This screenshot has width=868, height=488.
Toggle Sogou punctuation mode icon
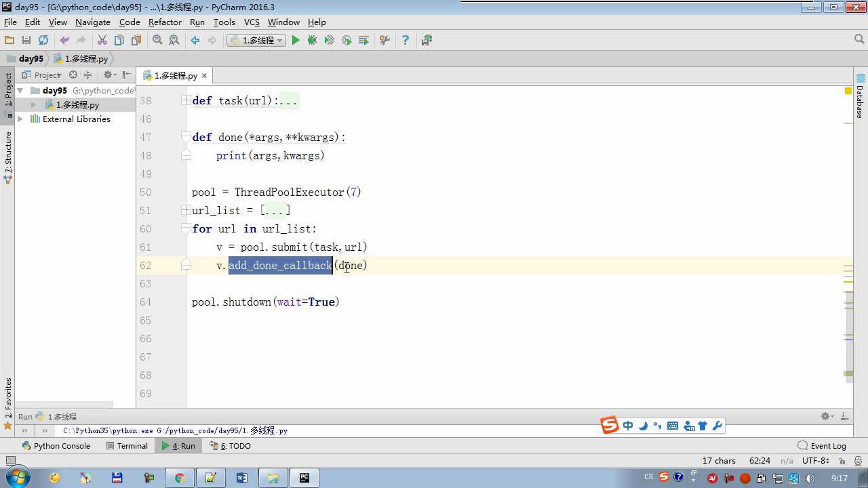click(657, 426)
